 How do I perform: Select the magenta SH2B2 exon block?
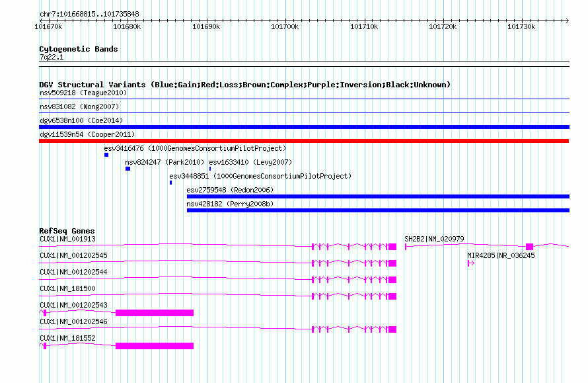pyautogui.click(x=529, y=247)
